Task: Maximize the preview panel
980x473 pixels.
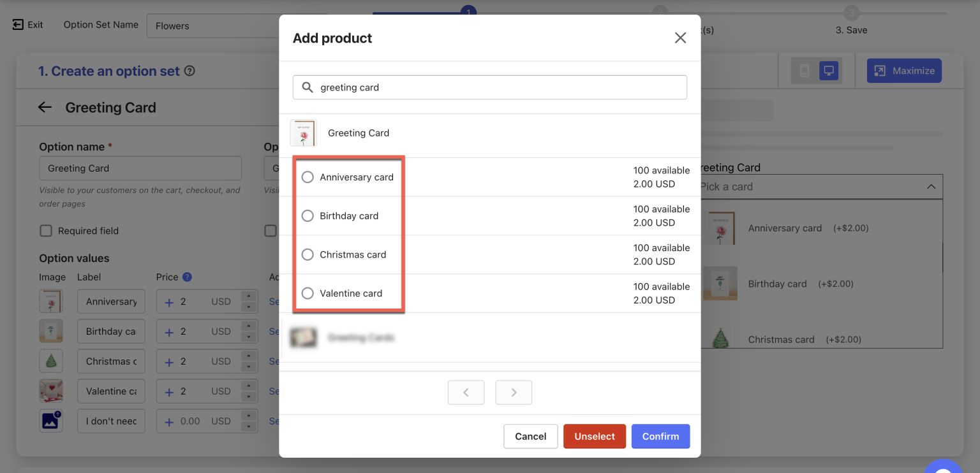Action: click(x=904, y=71)
